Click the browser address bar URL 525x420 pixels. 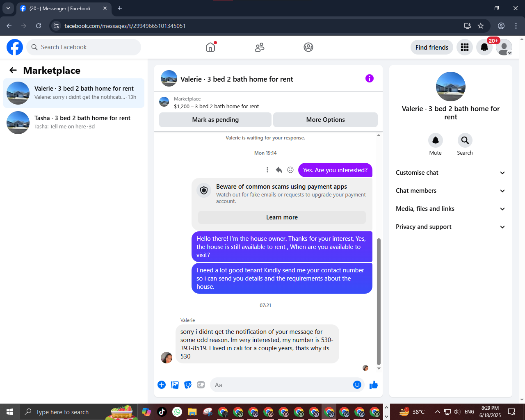[x=125, y=26]
